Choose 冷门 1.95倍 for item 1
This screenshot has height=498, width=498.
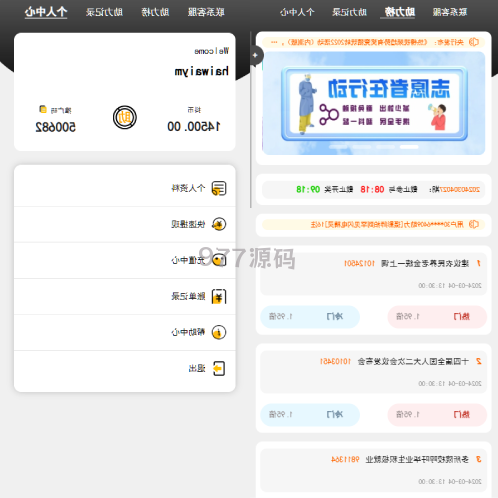[x=310, y=317]
